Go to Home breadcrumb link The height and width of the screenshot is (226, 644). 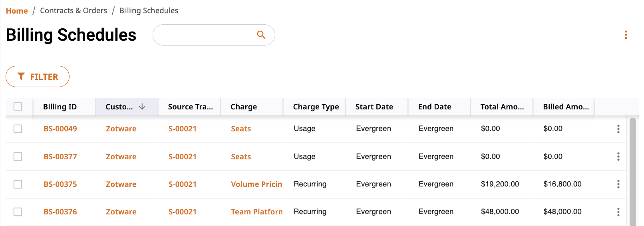point(17,11)
